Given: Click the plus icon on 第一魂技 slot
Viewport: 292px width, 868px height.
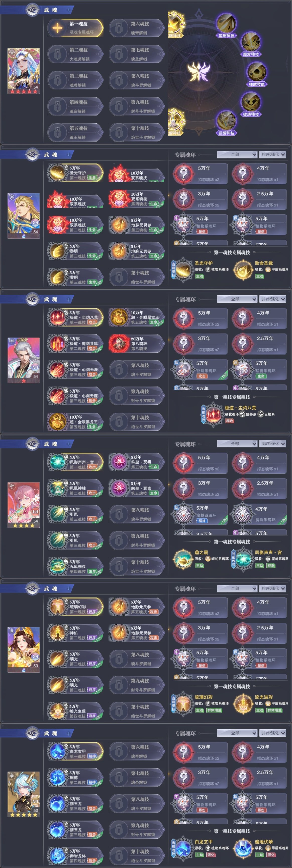Looking at the screenshot, I should click(x=58, y=28).
